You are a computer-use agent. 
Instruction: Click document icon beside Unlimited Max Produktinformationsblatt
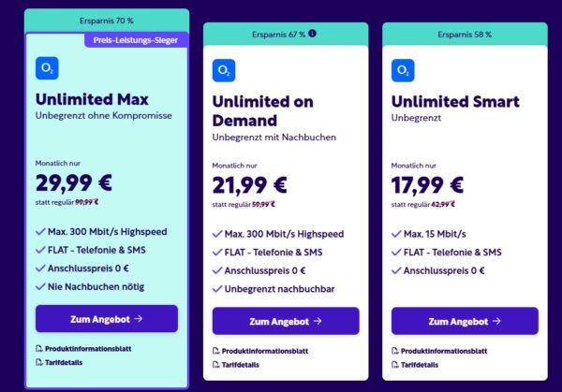(38, 348)
